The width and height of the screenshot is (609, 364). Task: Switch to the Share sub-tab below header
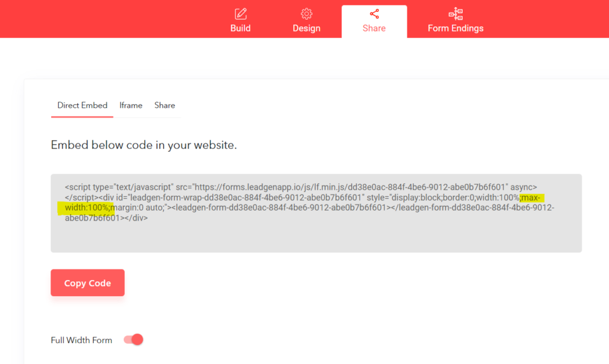[x=165, y=105]
